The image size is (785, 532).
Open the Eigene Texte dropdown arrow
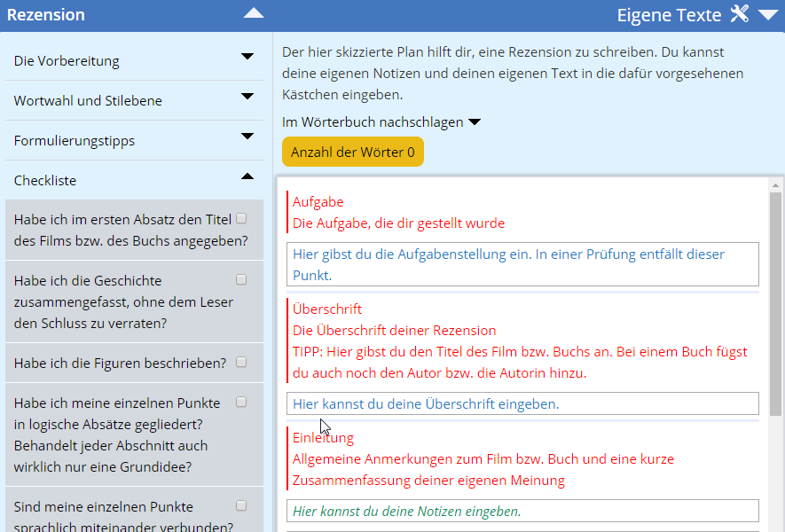pyautogui.click(x=767, y=15)
